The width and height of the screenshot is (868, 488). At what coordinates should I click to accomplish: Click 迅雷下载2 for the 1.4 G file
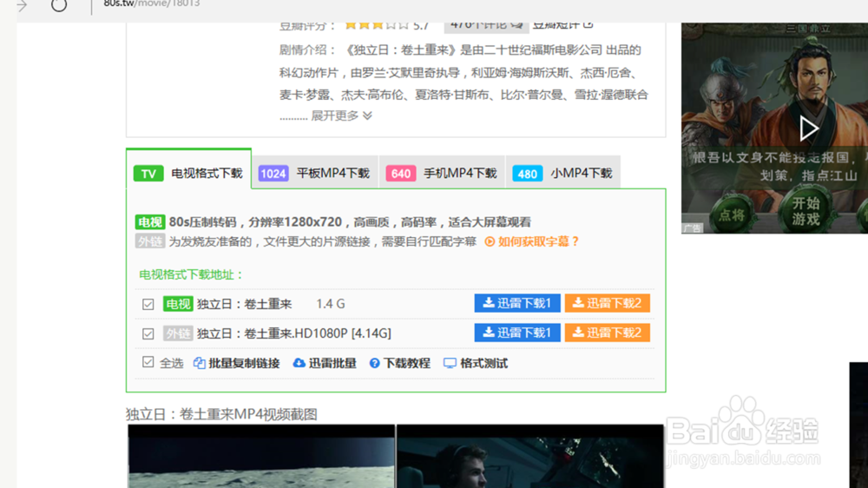coord(608,303)
